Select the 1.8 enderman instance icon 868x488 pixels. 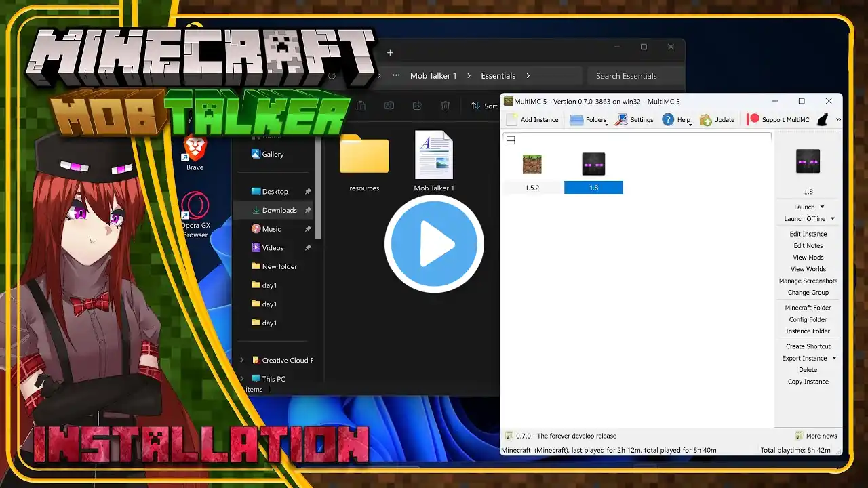coord(593,163)
